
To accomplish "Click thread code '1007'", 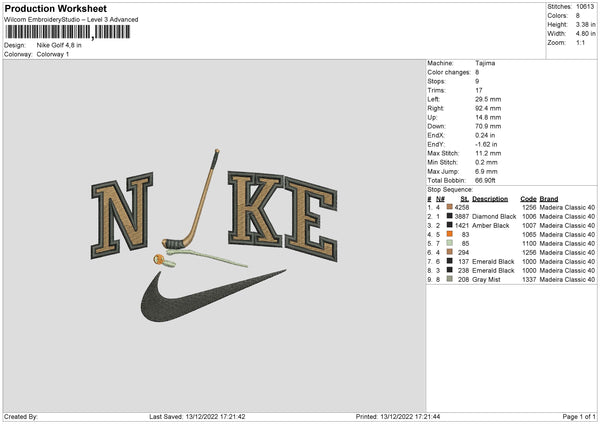I will click(529, 225).
